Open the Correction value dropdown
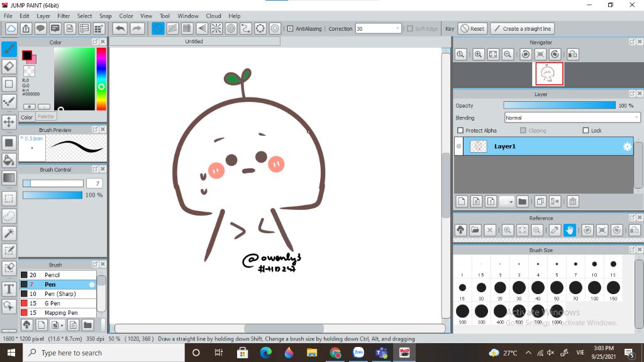This screenshot has height=362, width=644. click(397, 29)
